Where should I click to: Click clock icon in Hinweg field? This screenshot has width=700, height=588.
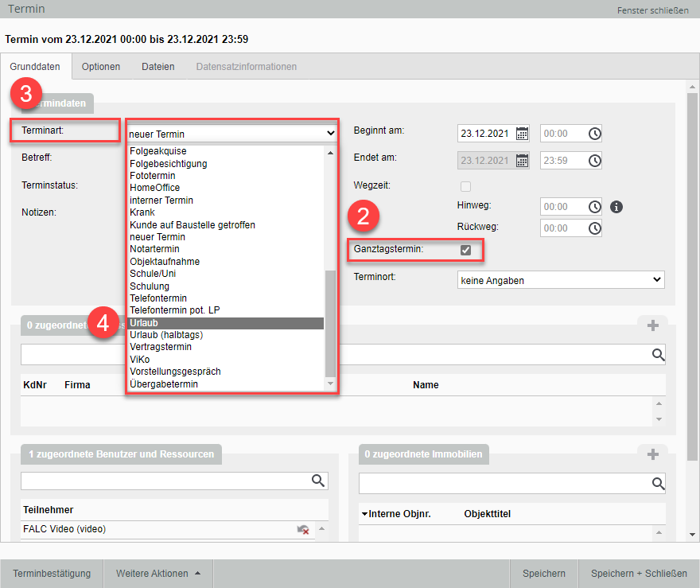tap(594, 207)
